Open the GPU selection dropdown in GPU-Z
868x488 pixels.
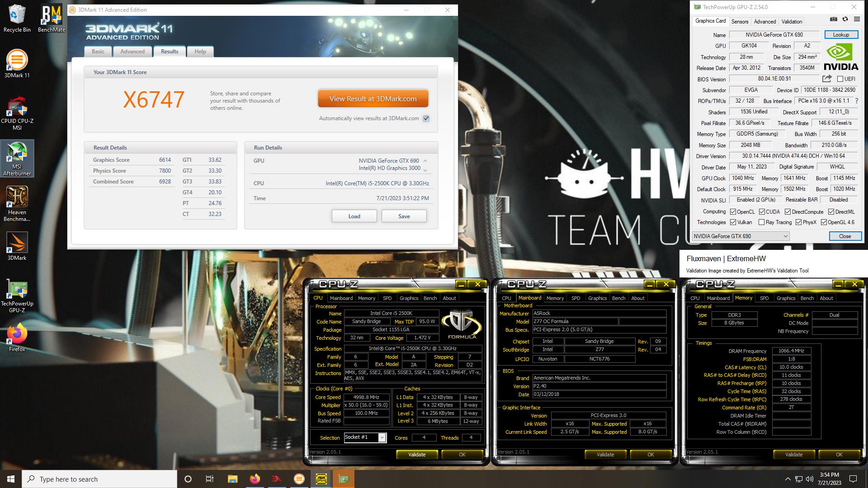tap(741, 236)
